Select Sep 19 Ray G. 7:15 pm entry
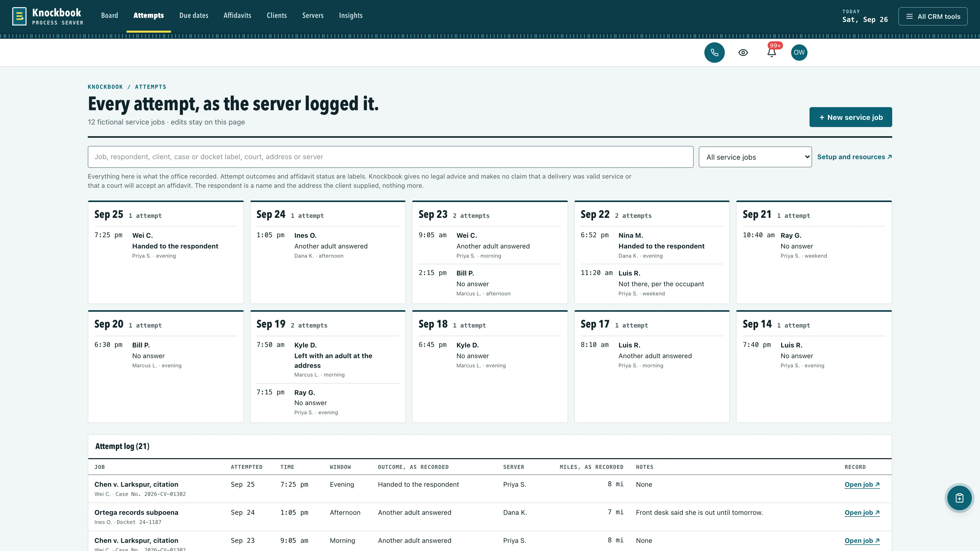The image size is (980, 551). point(327,402)
